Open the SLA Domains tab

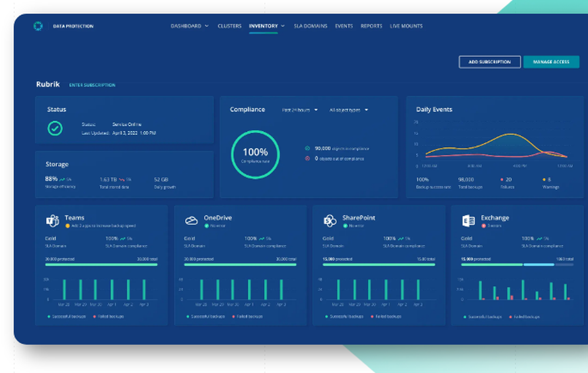pos(310,26)
